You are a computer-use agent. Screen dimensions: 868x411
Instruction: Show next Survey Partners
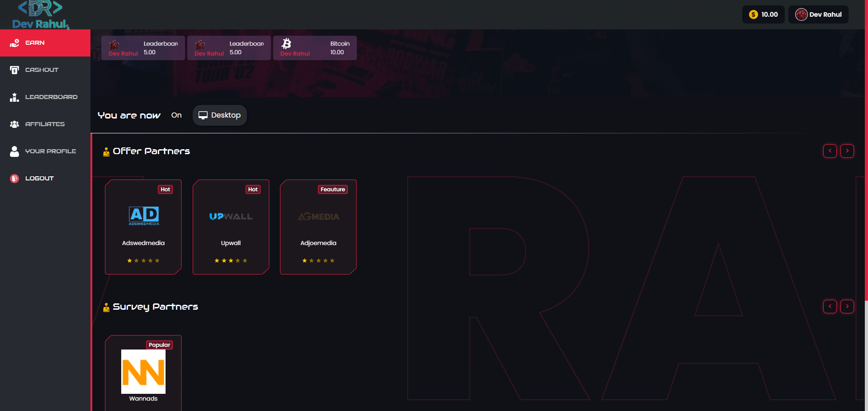pyautogui.click(x=847, y=307)
